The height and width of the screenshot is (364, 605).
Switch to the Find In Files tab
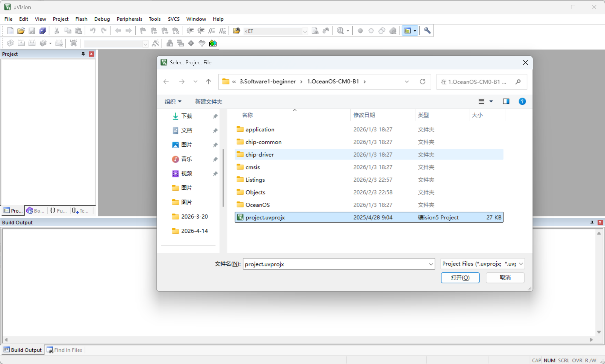click(x=65, y=350)
